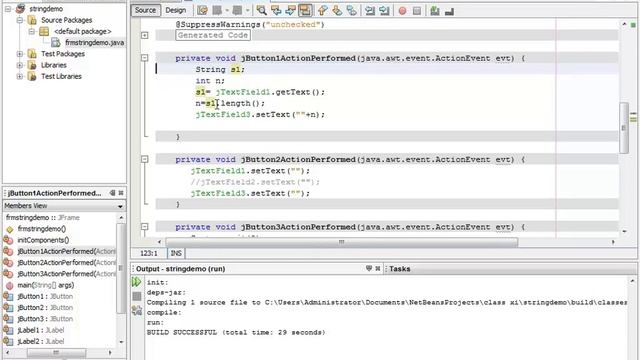The width and height of the screenshot is (640, 360).
Task: Click the Uncomment lines toolbar icon
Action: [x=449, y=11]
